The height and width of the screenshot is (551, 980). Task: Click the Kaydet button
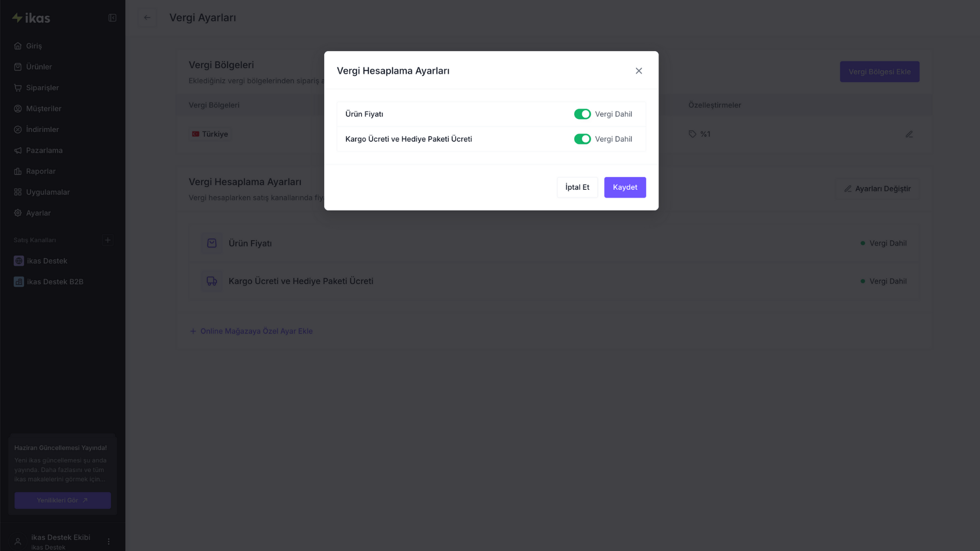coord(625,187)
